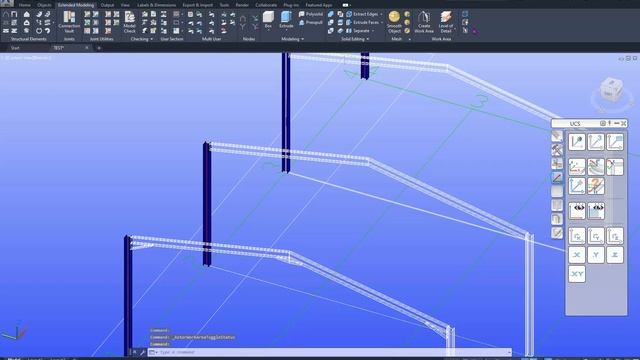Click the Extended Modeling tab
The height and width of the screenshot is (360, 640).
[76, 5]
